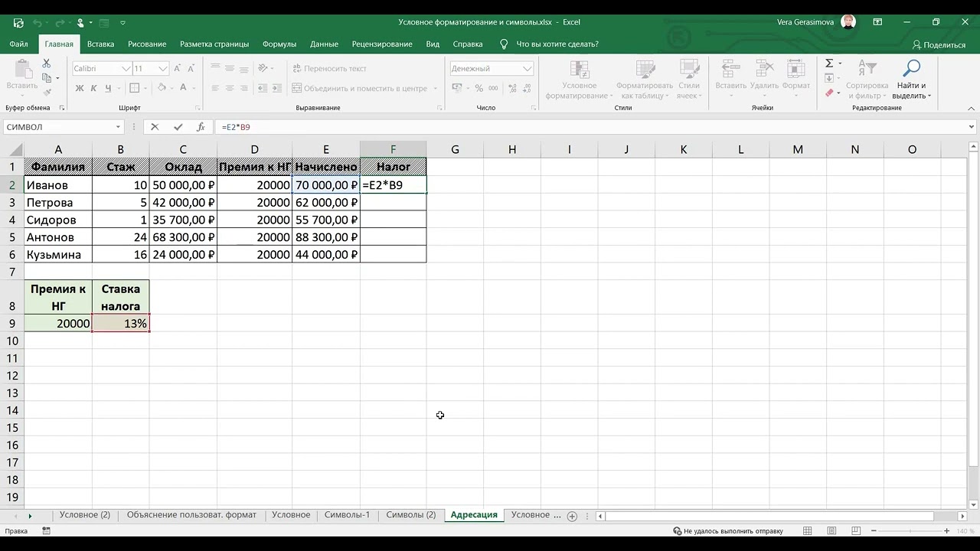Click the Fill down arrow icon

tap(829, 78)
